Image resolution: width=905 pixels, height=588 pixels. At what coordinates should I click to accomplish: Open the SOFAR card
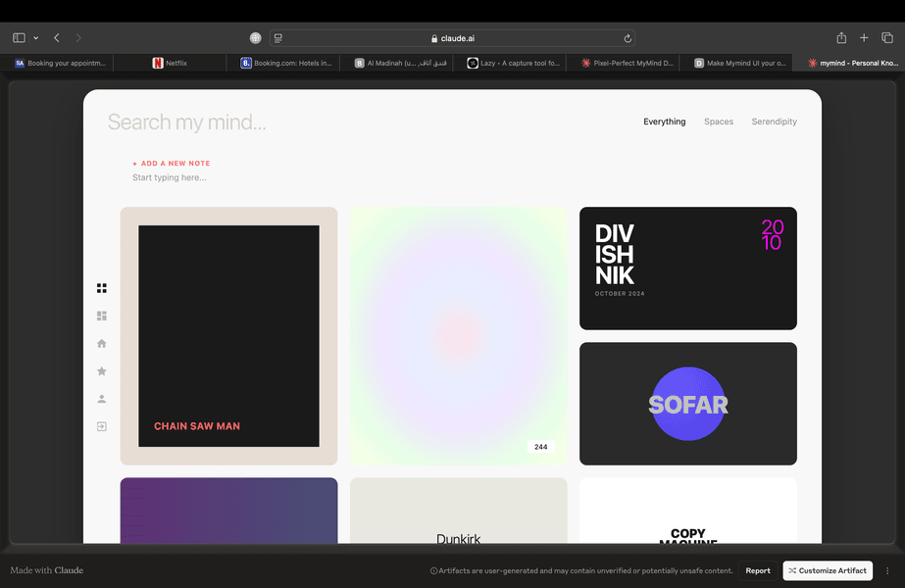tap(688, 404)
